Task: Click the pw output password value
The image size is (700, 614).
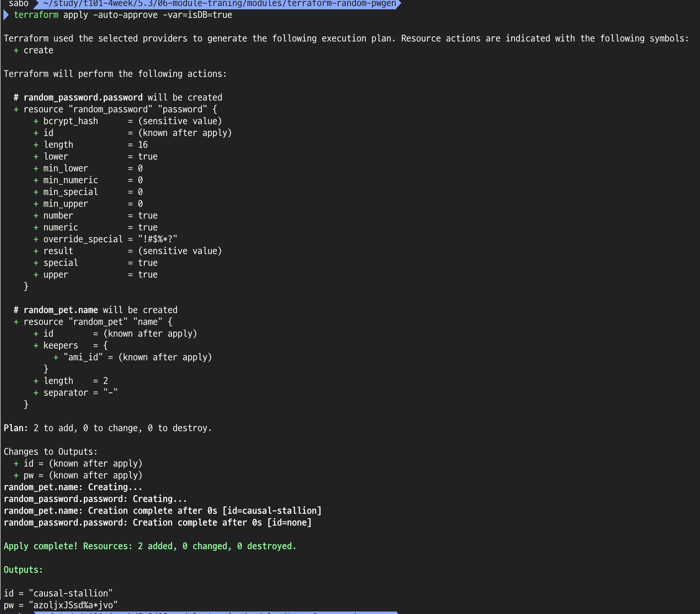Action: (73, 605)
